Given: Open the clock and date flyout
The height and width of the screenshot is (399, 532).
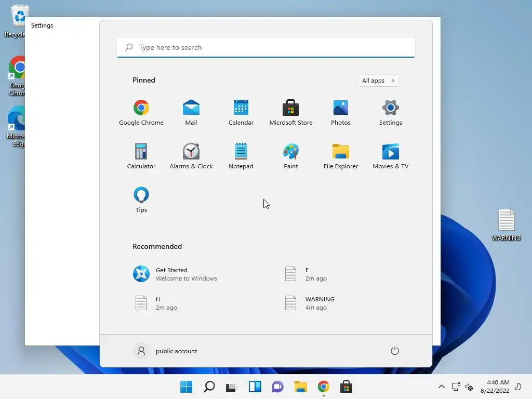Looking at the screenshot, I should tap(495, 387).
